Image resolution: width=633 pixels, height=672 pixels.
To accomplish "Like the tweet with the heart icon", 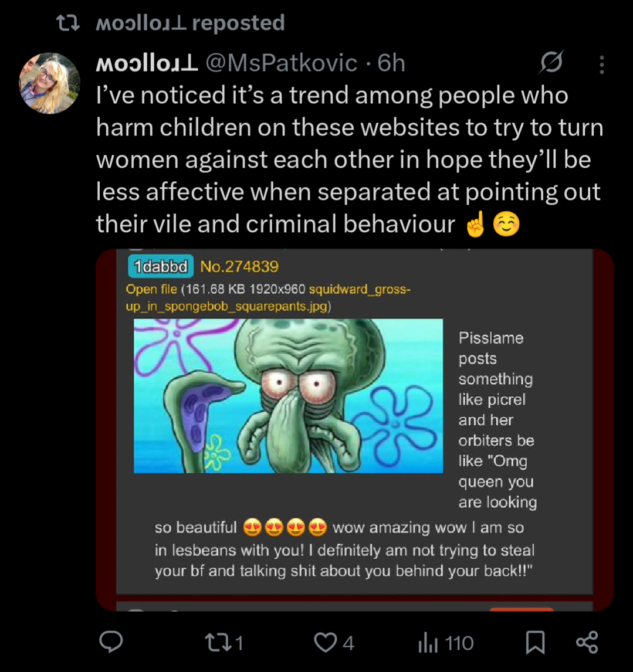I will (x=326, y=643).
